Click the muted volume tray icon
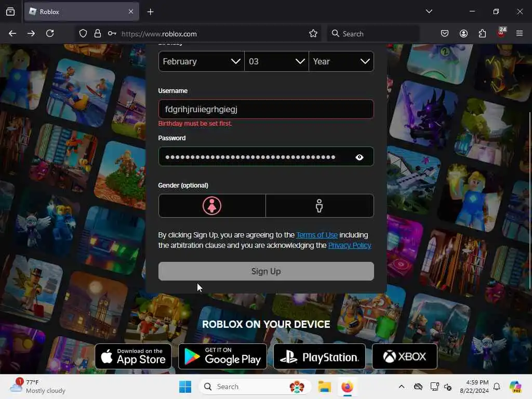532x399 pixels. [448, 387]
